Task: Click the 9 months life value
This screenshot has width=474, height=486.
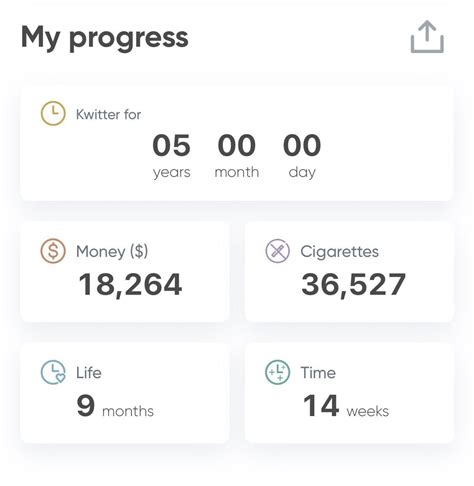Action: 115,406
